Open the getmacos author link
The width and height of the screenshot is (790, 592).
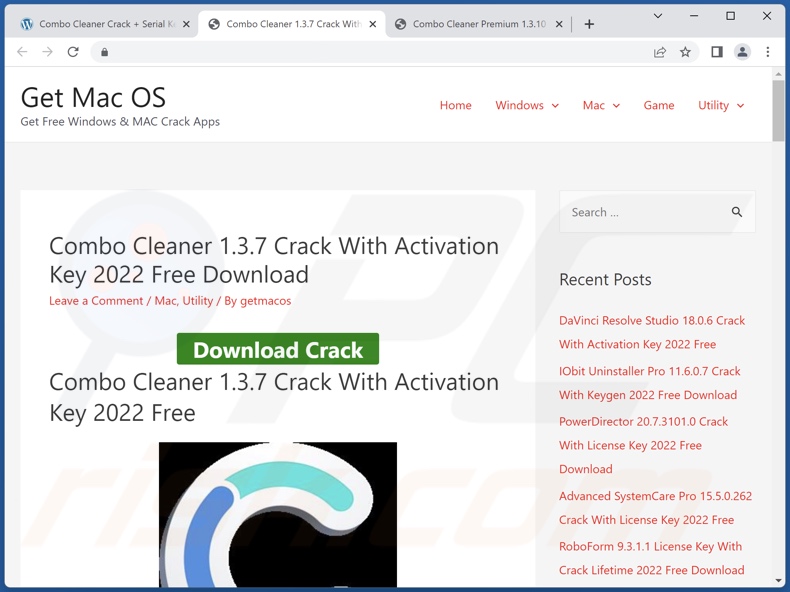coord(266,301)
